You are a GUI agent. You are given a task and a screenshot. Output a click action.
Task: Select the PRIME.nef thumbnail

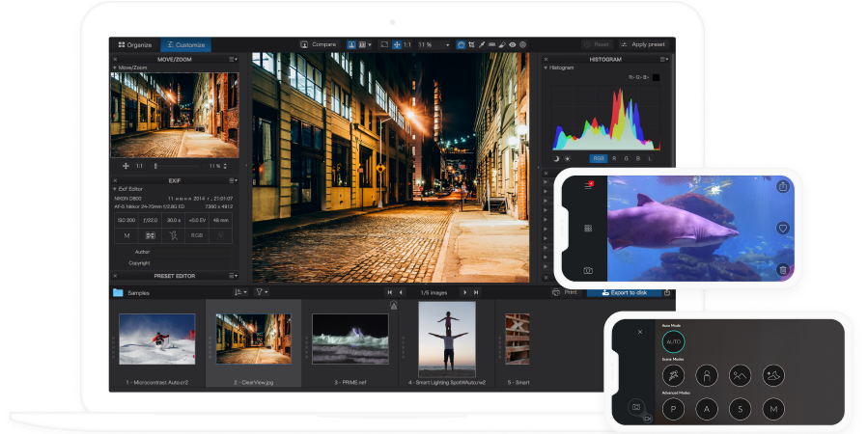click(x=350, y=339)
